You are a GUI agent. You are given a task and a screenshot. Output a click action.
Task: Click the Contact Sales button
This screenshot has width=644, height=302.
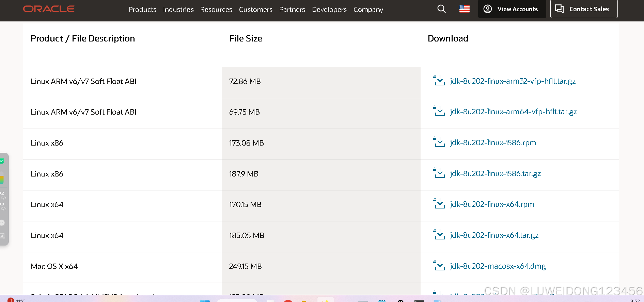[584, 9]
